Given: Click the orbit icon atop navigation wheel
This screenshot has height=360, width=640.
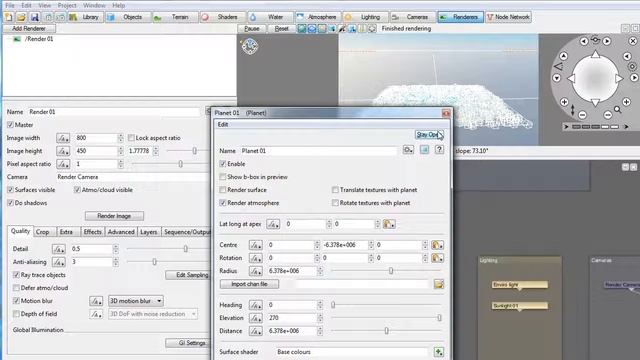Looking at the screenshot, I should coord(596,40).
